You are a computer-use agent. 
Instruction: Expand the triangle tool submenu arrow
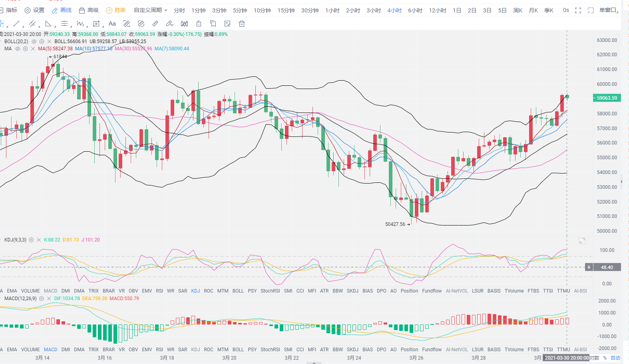(54, 26)
